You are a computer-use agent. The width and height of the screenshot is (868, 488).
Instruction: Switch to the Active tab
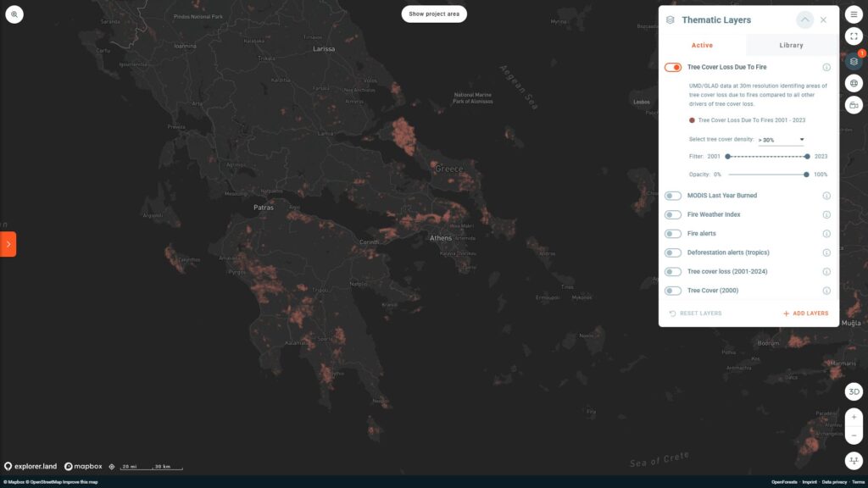pos(702,46)
